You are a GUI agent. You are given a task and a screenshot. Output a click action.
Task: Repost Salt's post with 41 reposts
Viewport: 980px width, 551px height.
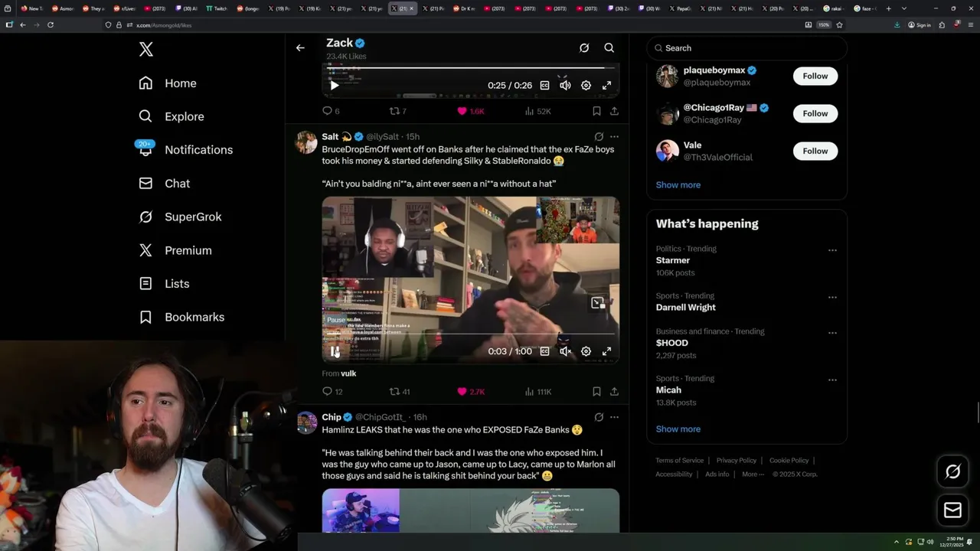pos(400,391)
